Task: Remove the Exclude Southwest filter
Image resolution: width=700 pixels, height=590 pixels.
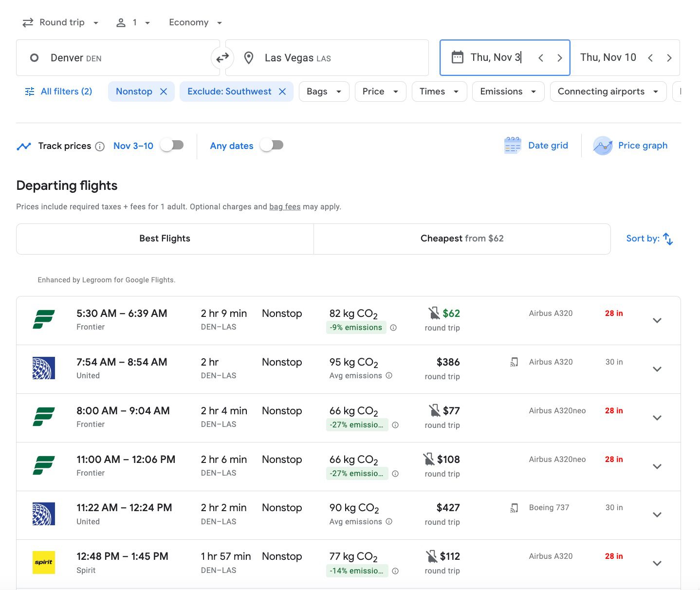Action: click(x=282, y=92)
